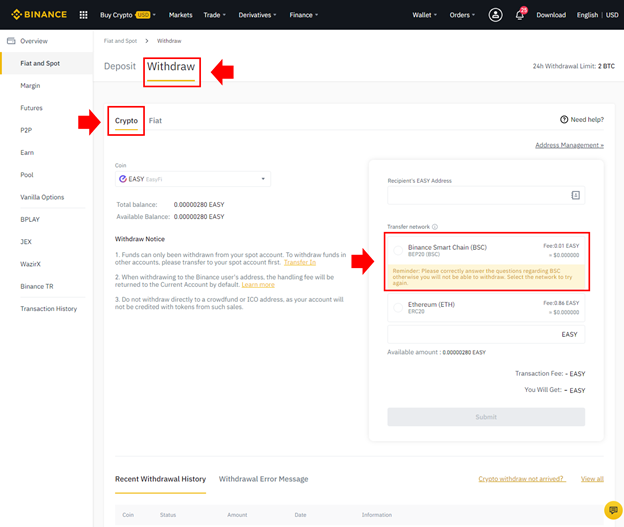
Task: Open Vanilla Options in sidebar
Action: [42, 197]
